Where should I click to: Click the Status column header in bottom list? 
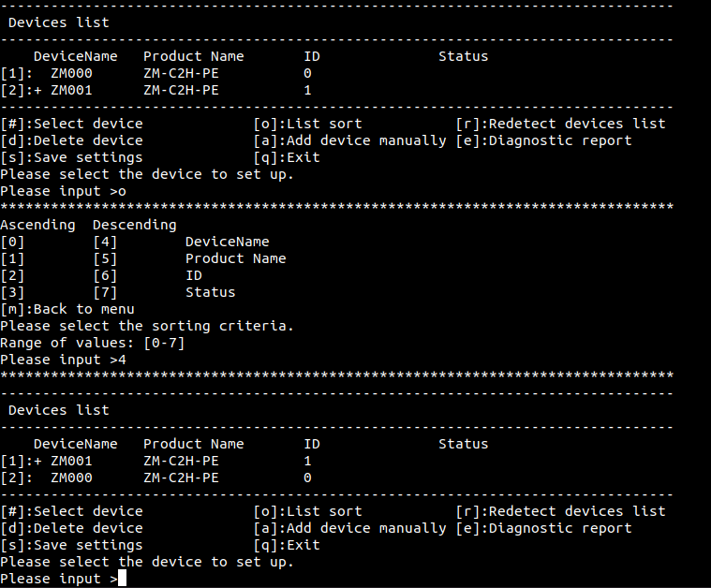pyautogui.click(x=464, y=444)
